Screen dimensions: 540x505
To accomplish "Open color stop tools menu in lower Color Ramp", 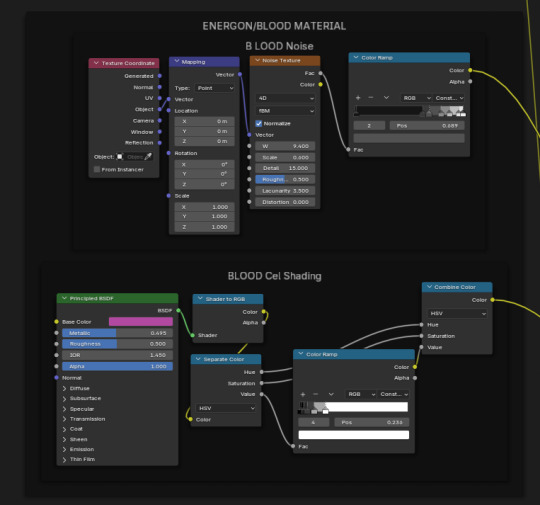I will coord(331,394).
